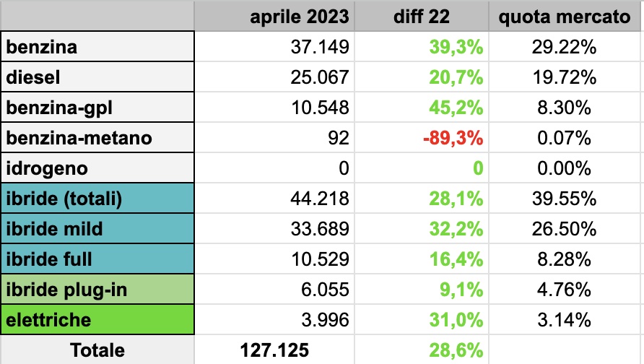This screenshot has height=364, width=644.
Task: Click the 29.22% benzina share cell
Action: (565, 46)
